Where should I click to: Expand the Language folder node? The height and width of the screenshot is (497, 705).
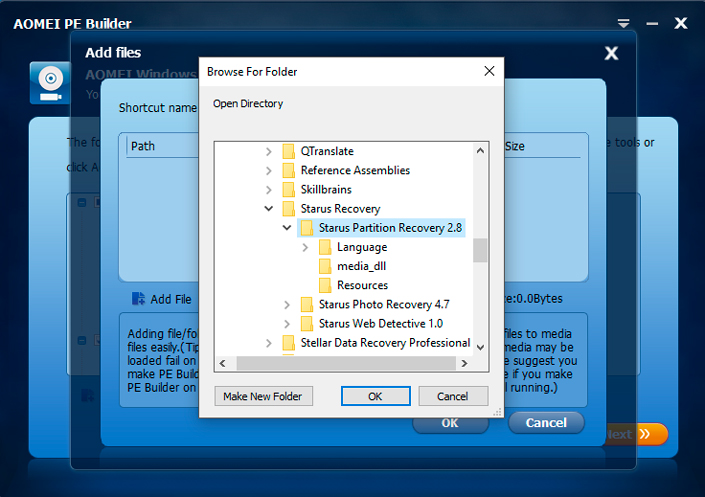305,247
